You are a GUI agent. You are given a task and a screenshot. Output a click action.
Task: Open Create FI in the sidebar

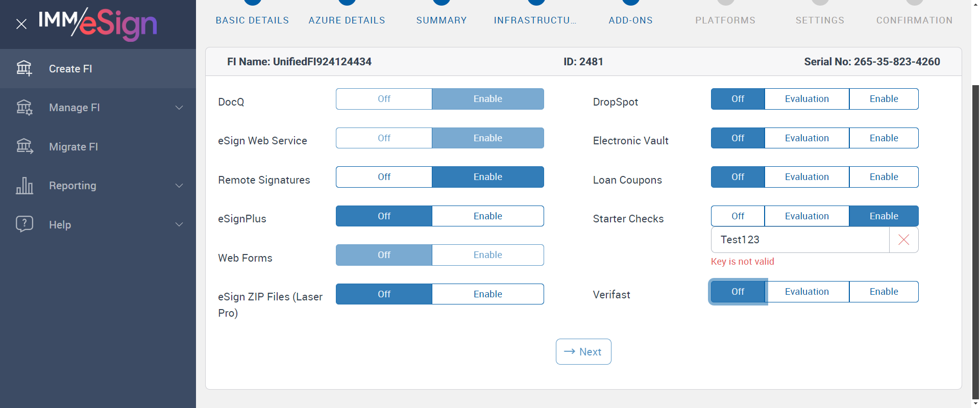pos(98,68)
